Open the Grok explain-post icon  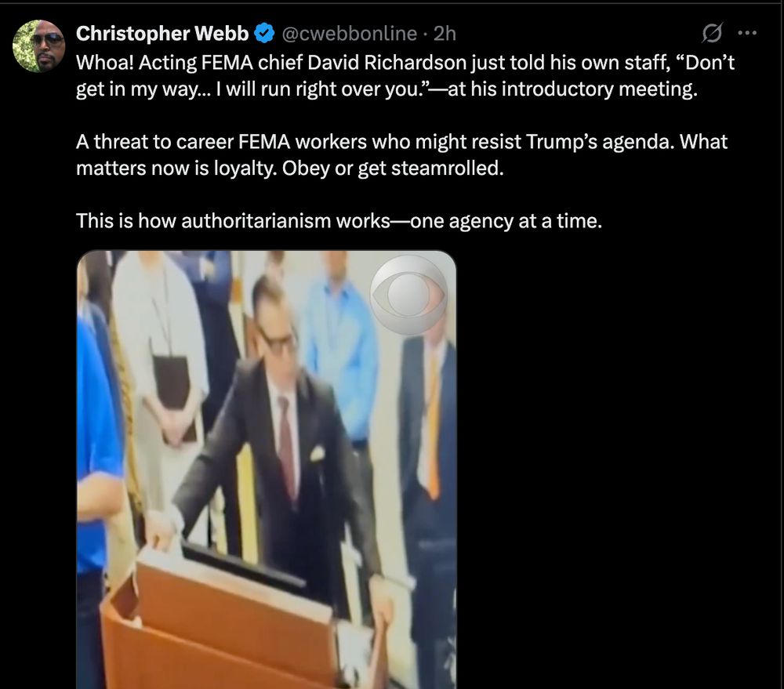click(712, 33)
